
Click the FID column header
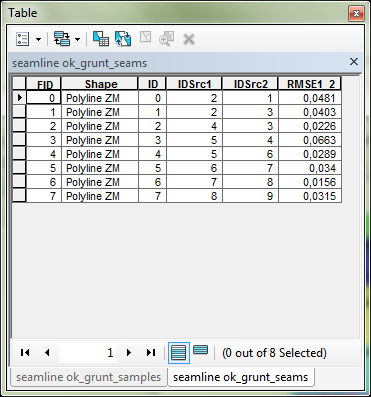[44, 84]
